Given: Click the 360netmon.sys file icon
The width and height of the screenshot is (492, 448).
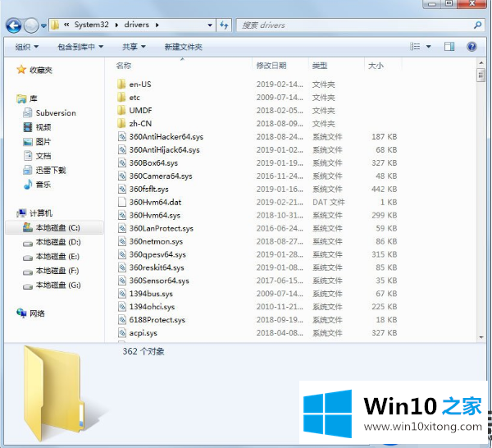Looking at the screenshot, I should coord(121,241).
